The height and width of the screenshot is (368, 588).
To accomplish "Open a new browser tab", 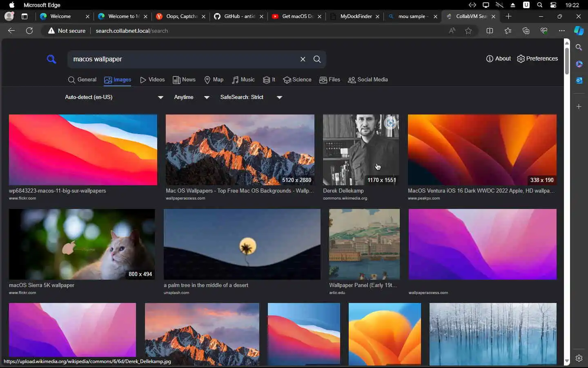I will (508, 16).
